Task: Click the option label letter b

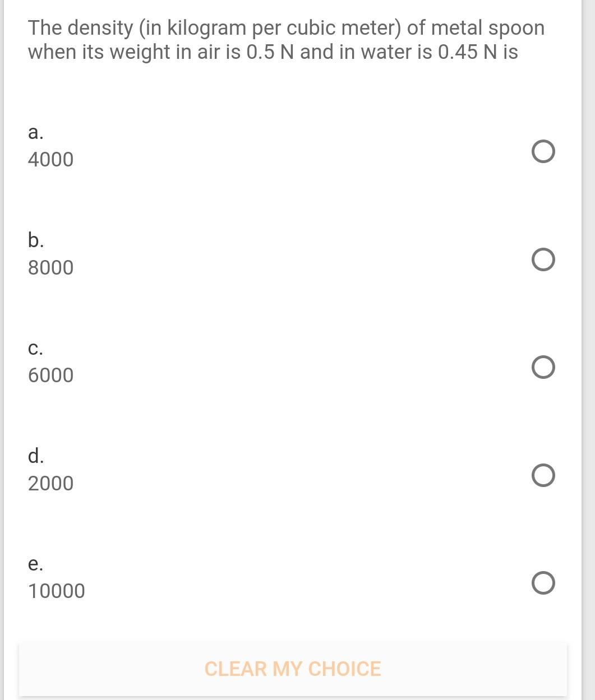Action: pyautogui.click(x=35, y=241)
